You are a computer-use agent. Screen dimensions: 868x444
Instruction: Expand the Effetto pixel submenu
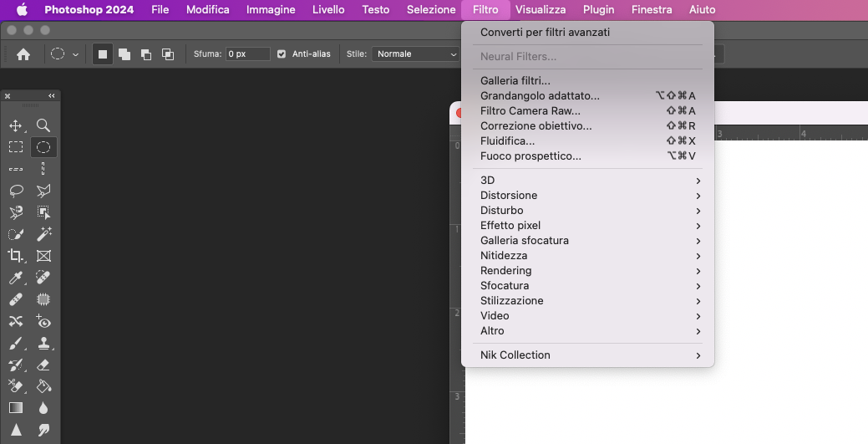(588, 226)
